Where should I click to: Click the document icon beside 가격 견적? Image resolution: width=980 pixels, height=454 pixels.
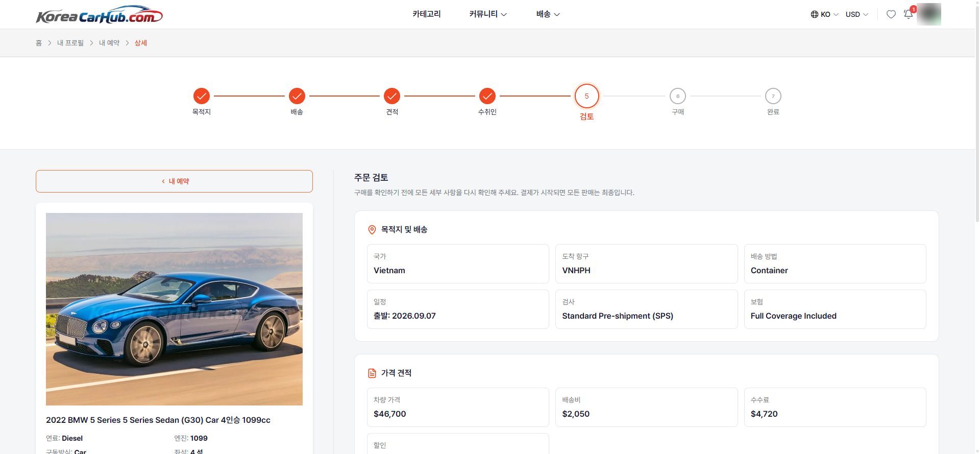(x=372, y=373)
